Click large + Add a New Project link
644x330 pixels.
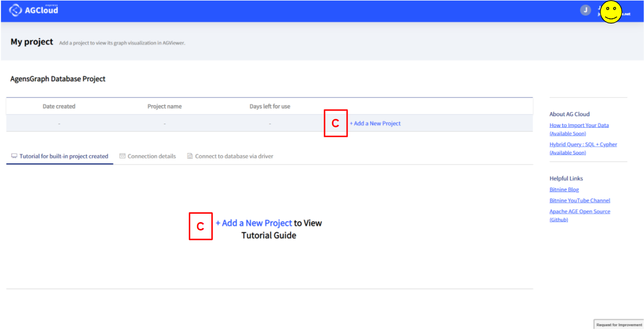coord(254,223)
